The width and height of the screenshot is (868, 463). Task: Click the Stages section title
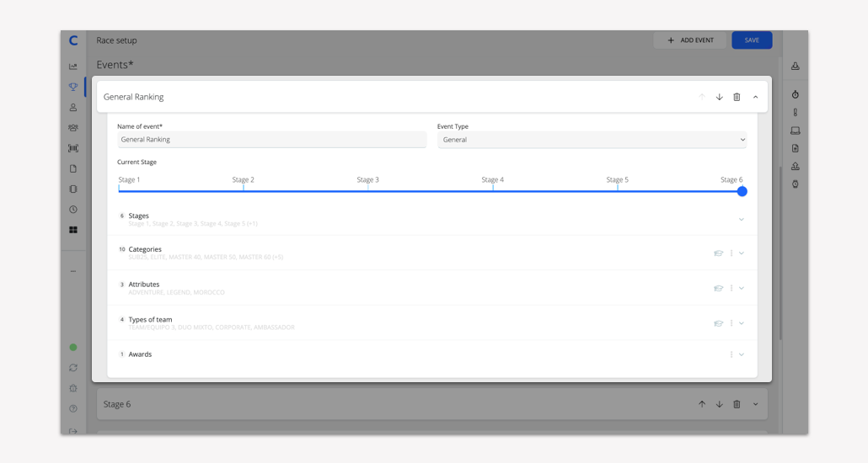[138, 216]
